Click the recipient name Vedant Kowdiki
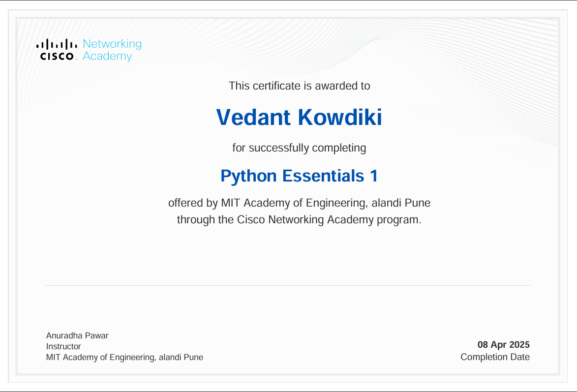Screen dimensions: 577x392 [299, 117]
